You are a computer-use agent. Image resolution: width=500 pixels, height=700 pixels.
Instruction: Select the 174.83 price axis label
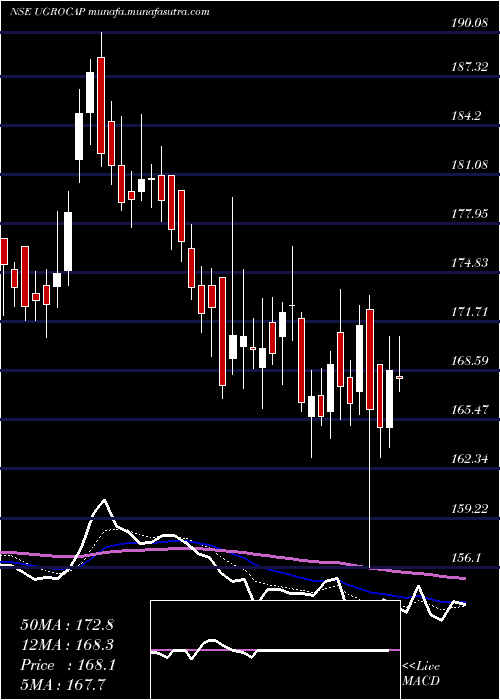(469, 262)
